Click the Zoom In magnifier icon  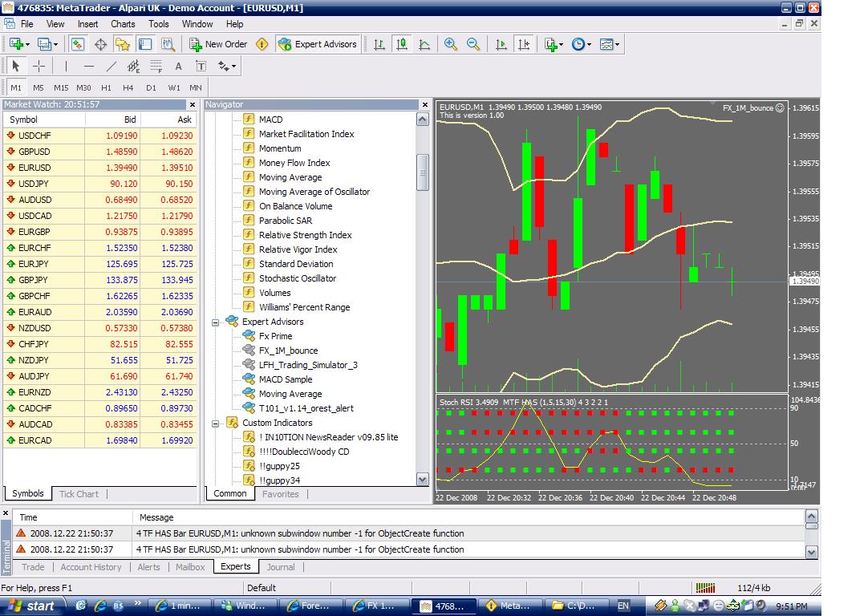[451, 44]
